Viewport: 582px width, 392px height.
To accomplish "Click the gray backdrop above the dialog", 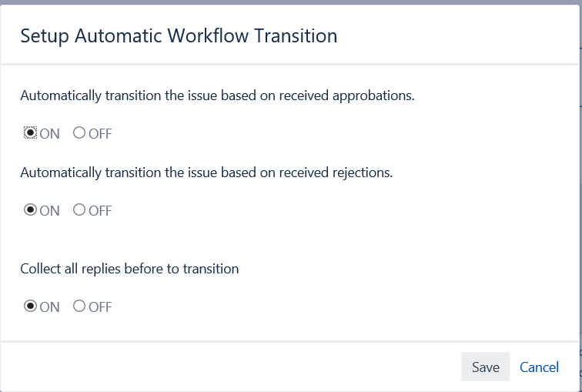I will [291, 2].
